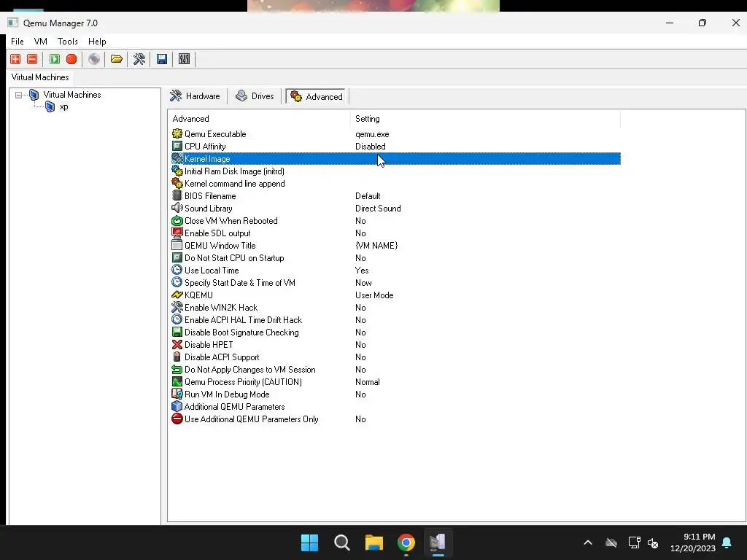
Task: Switch to the Drives tab
Action: tap(255, 96)
